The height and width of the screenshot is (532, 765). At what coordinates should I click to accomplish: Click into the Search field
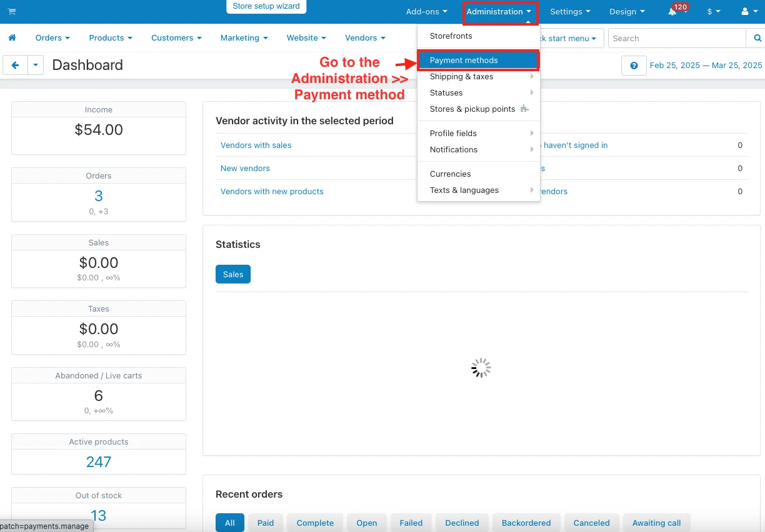[677, 38]
